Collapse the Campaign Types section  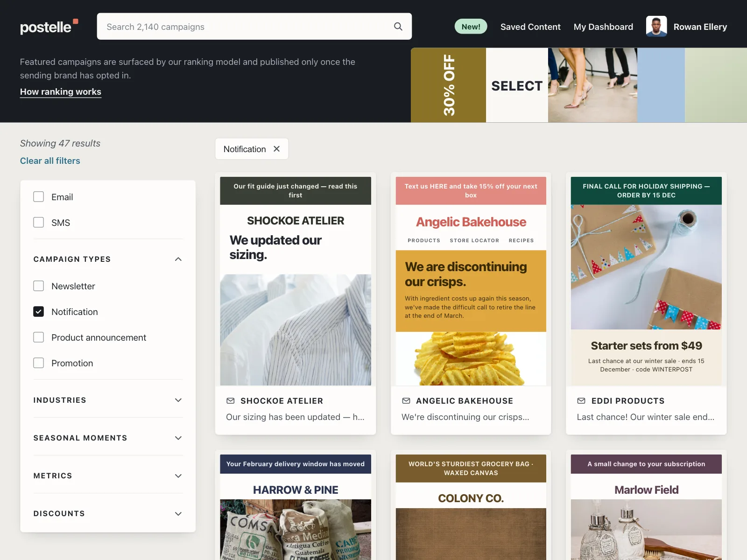coord(108,259)
